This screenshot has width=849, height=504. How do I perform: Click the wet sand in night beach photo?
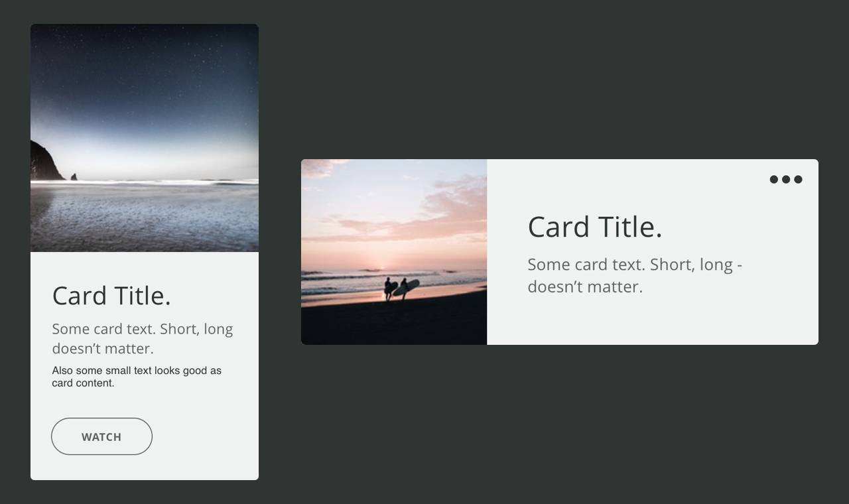click(145, 219)
